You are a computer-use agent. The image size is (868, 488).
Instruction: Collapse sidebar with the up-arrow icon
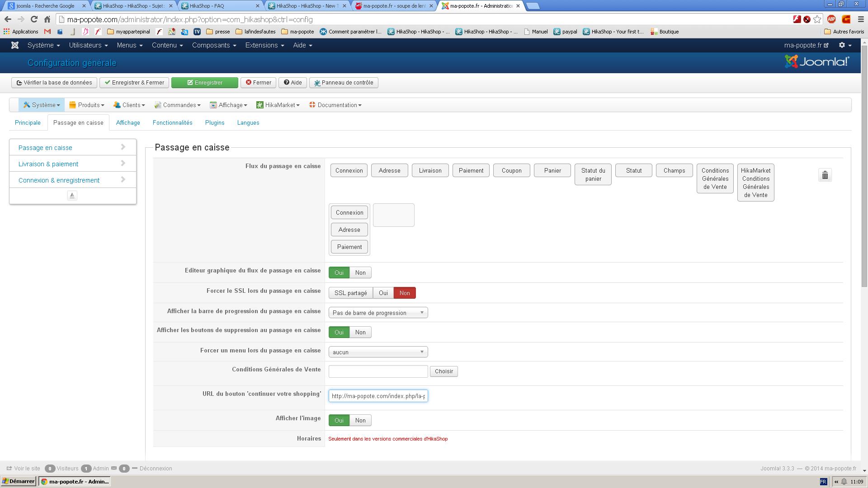click(x=72, y=195)
